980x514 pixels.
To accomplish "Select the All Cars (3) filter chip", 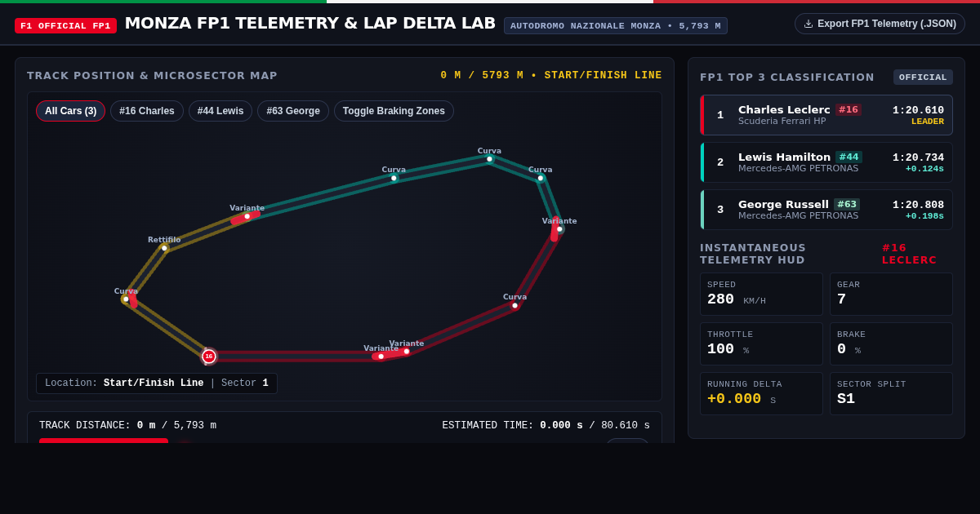I will 70,111.
